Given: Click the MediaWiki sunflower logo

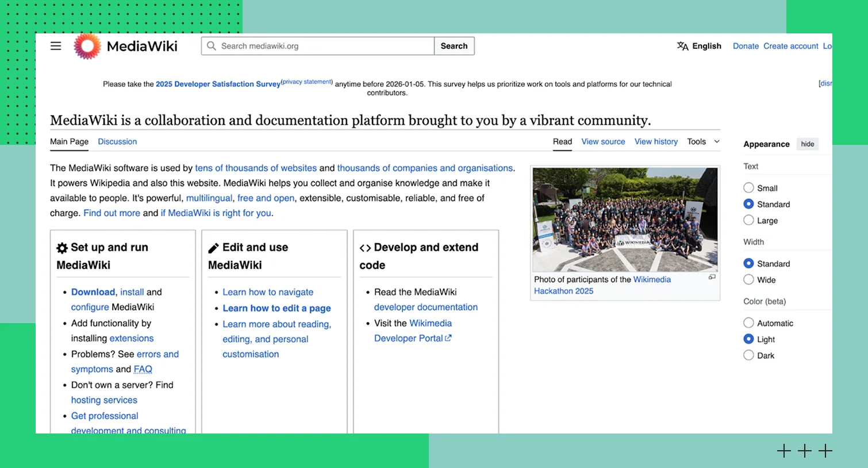Looking at the screenshot, I should [x=87, y=46].
